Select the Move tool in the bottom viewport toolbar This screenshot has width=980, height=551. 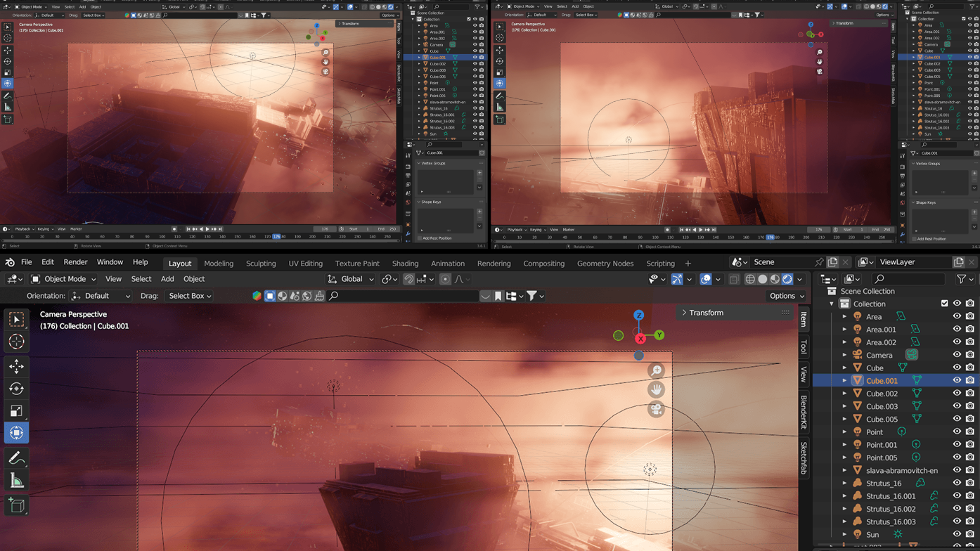[17, 366]
